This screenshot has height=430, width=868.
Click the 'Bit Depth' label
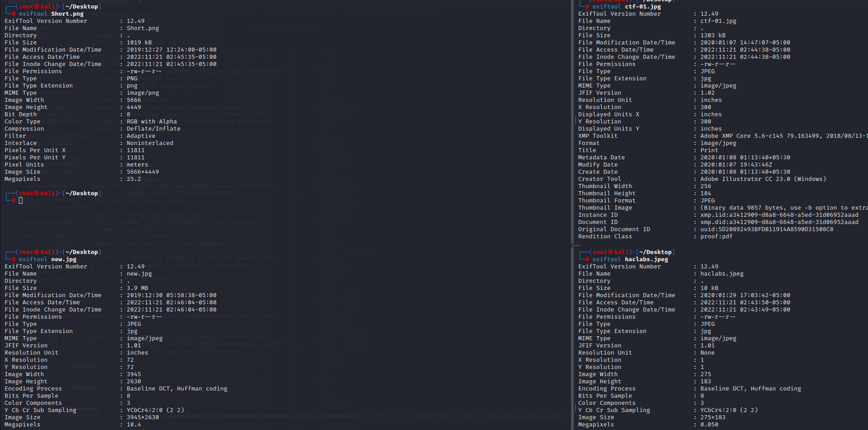(21, 114)
